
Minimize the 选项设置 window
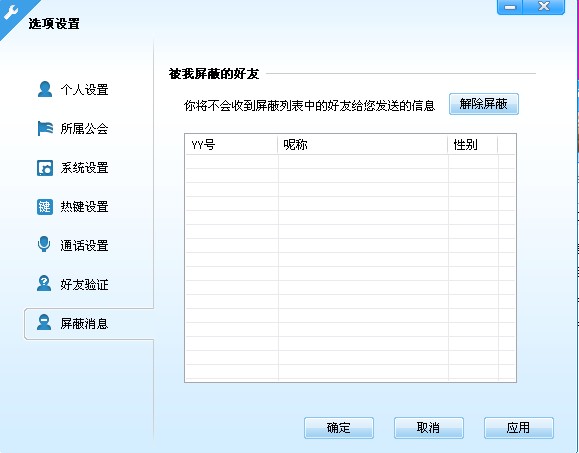pyautogui.click(x=510, y=7)
